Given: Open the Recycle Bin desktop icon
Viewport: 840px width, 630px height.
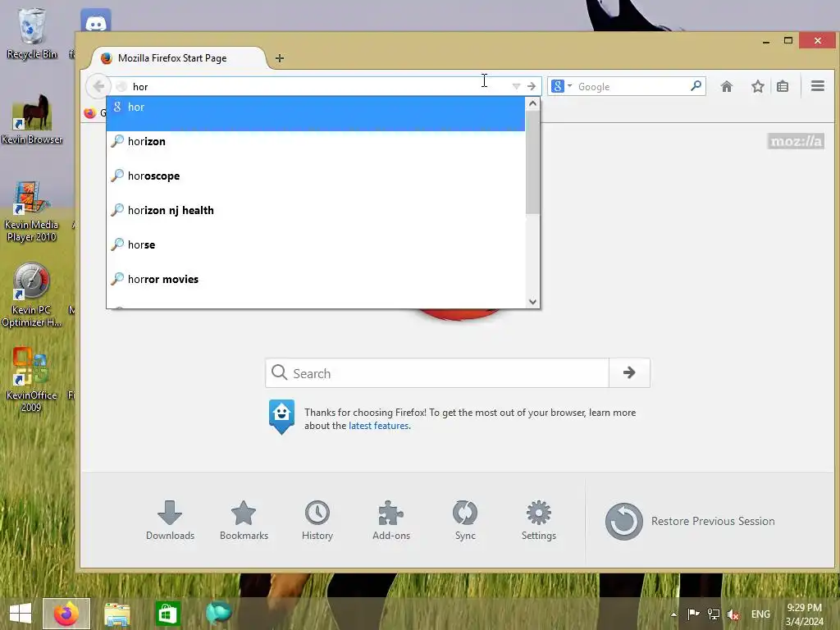Looking at the screenshot, I should (32, 33).
